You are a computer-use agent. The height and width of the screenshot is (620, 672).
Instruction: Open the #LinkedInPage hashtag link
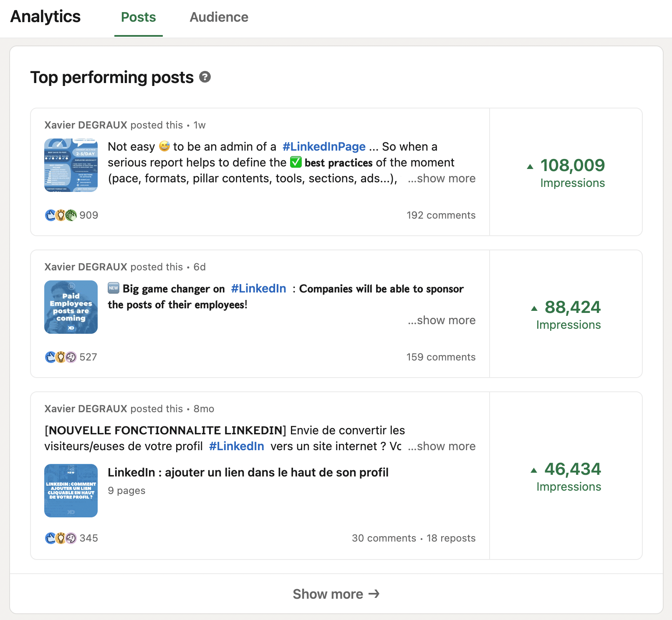coord(324,147)
